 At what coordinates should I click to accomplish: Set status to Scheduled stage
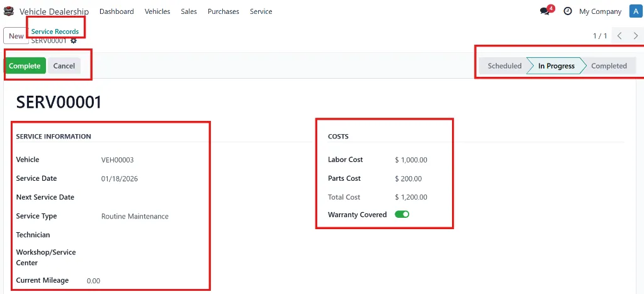pyautogui.click(x=504, y=65)
